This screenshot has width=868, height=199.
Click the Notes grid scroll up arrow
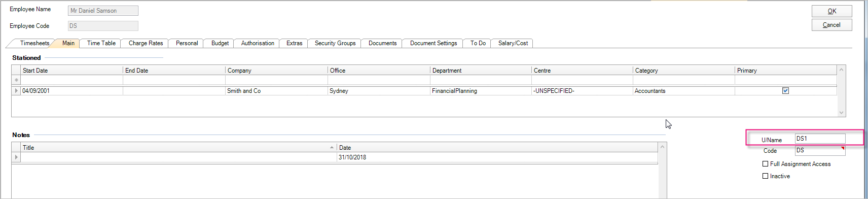tap(662, 147)
